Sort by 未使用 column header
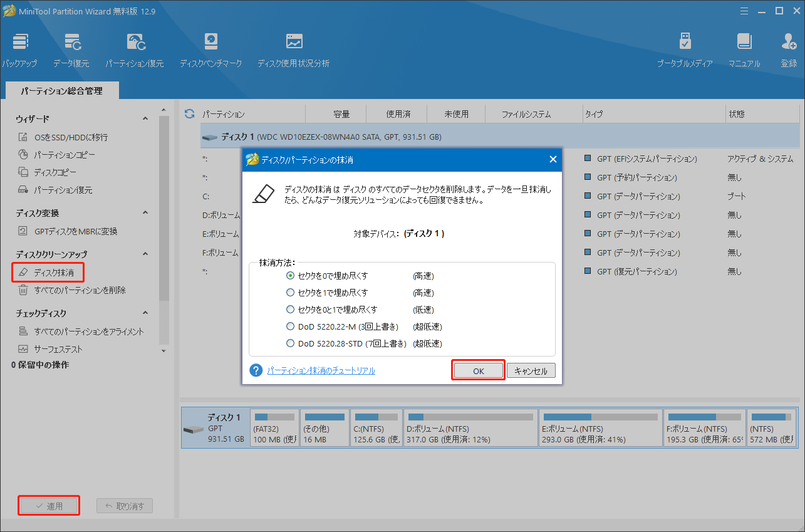Screen dimensions: 805x532 coord(456,114)
